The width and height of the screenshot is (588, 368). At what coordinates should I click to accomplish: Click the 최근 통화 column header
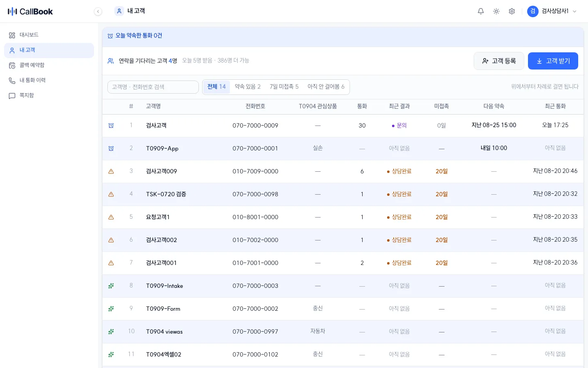(555, 106)
